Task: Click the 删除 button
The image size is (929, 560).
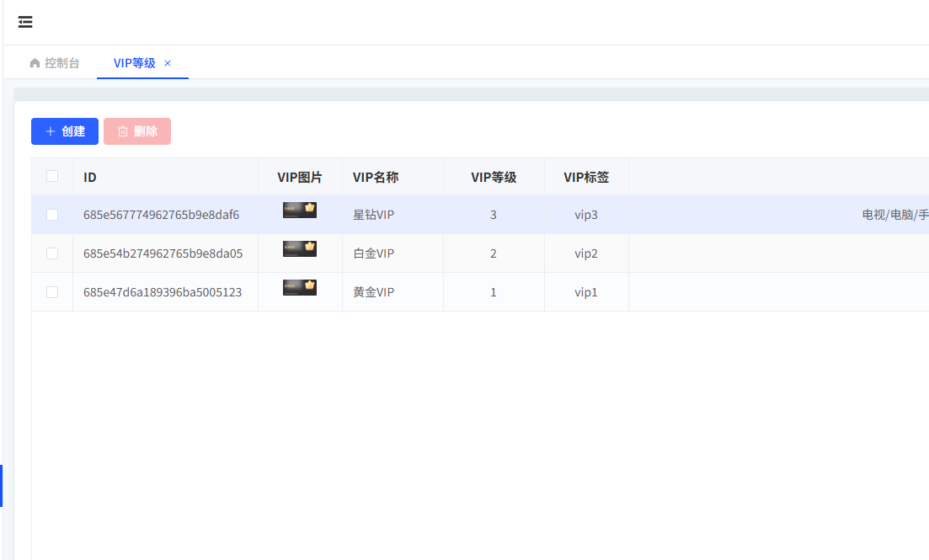Action: [x=137, y=131]
